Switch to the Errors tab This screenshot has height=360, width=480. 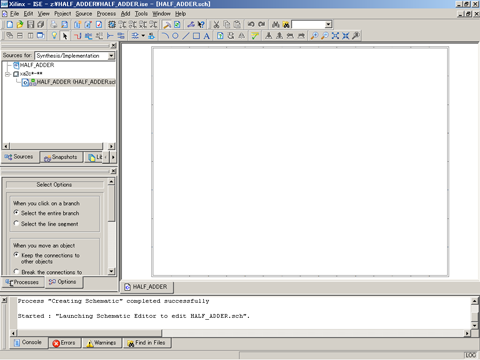coord(64,343)
